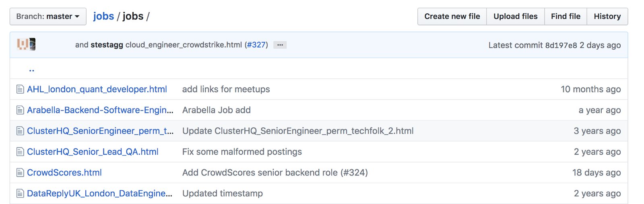Open pull request #327 link
Image resolution: width=644 pixels, height=204 pixels.
(256, 45)
